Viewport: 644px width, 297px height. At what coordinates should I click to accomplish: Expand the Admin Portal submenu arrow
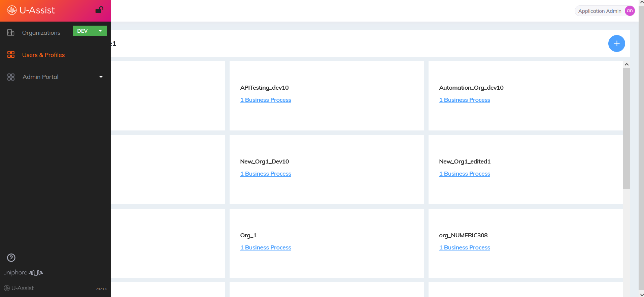point(101,77)
